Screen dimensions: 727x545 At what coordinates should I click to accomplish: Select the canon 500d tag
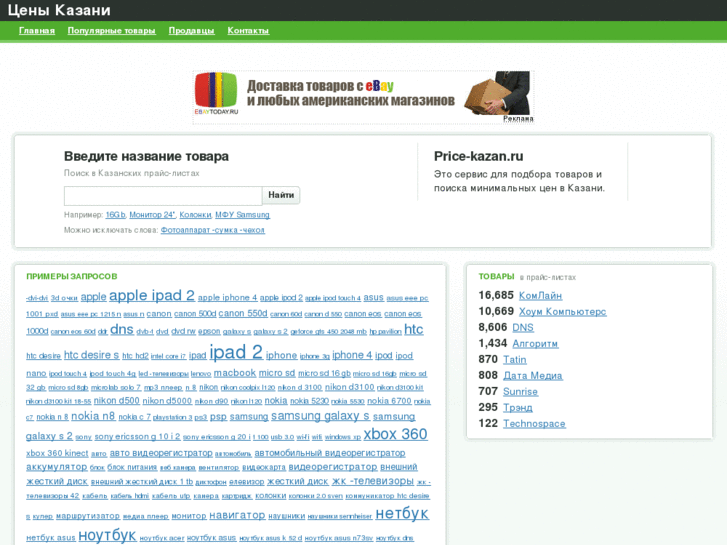(195, 314)
